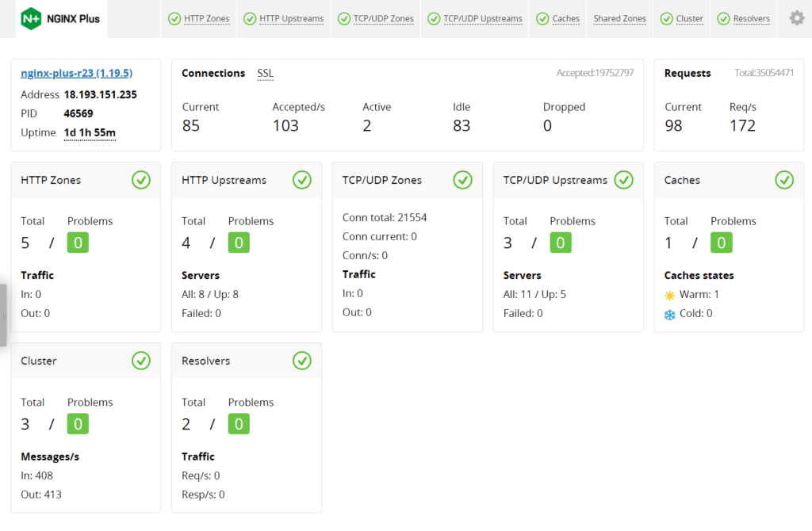Viewport: 812px width, 531px height.
Task: Click the warm cache sun icon
Action: 670,295
